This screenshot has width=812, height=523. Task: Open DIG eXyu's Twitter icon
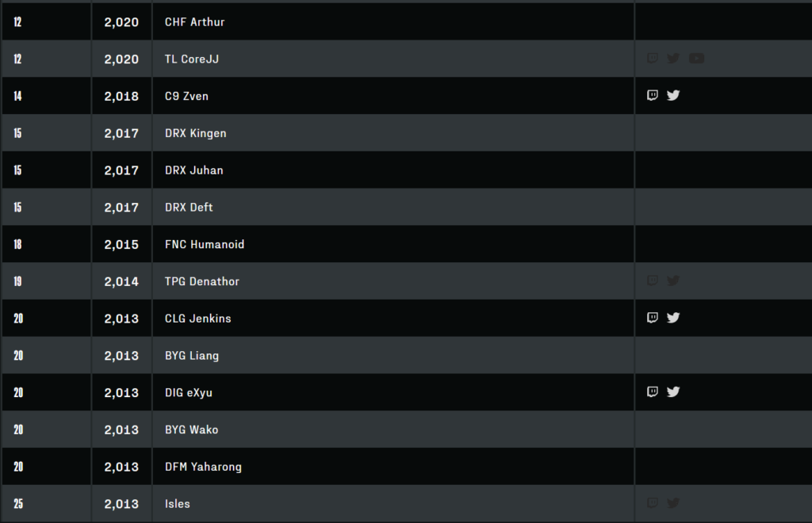click(x=673, y=391)
